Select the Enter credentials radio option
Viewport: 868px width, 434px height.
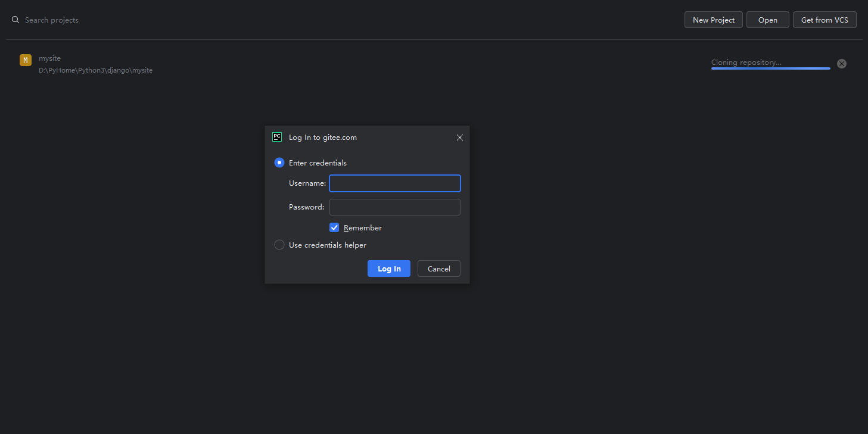279,163
